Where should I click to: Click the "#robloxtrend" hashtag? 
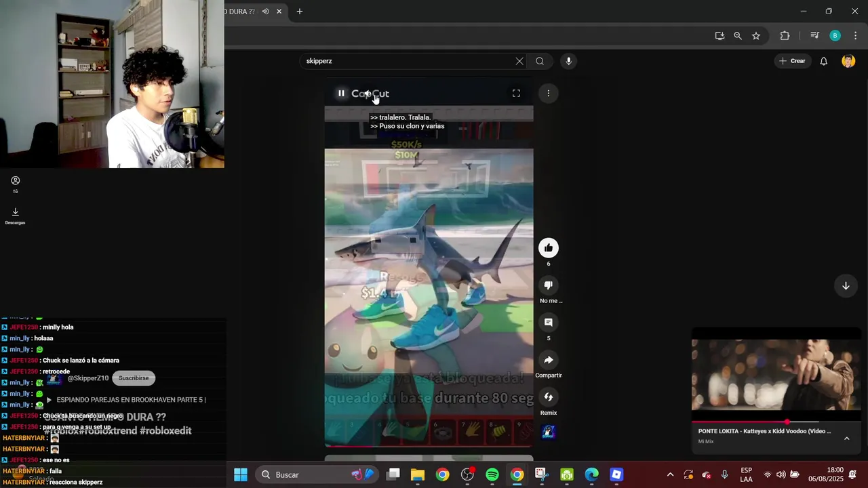pyautogui.click(x=108, y=430)
